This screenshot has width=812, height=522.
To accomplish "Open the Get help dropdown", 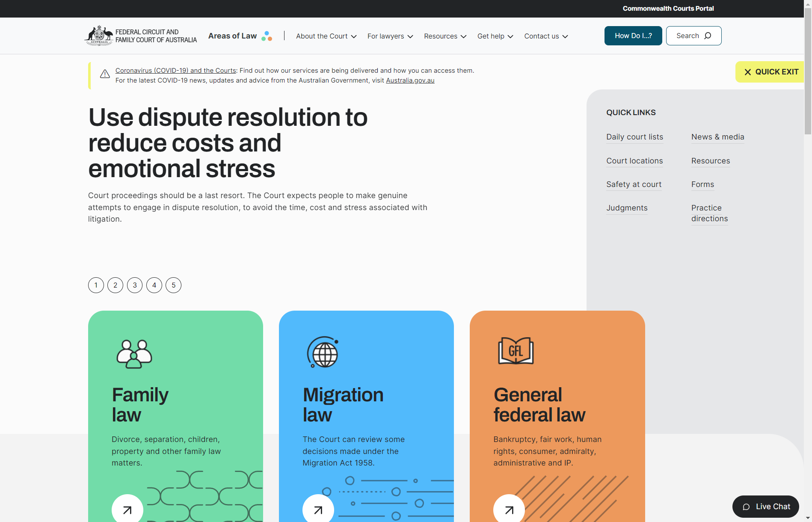I will [x=495, y=36].
